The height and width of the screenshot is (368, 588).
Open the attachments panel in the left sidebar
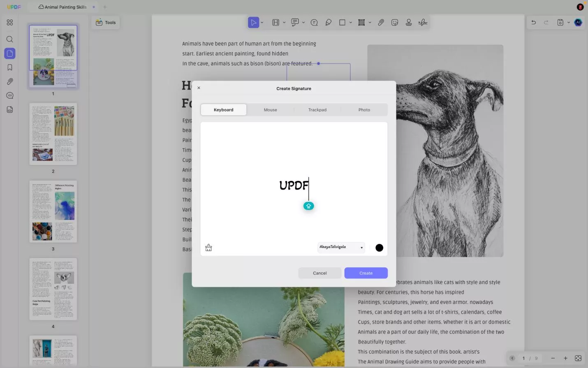[10, 81]
